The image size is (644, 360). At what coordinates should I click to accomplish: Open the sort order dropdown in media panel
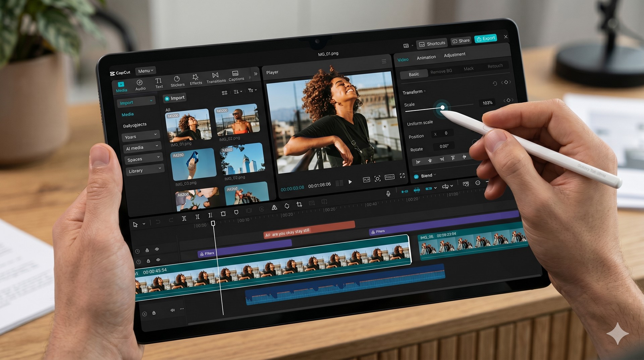tap(237, 92)
